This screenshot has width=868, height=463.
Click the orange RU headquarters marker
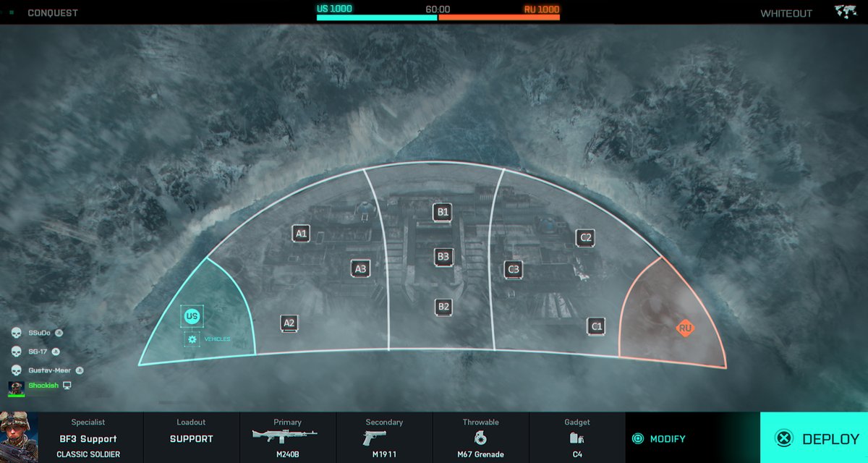click(x=685, y=328)
